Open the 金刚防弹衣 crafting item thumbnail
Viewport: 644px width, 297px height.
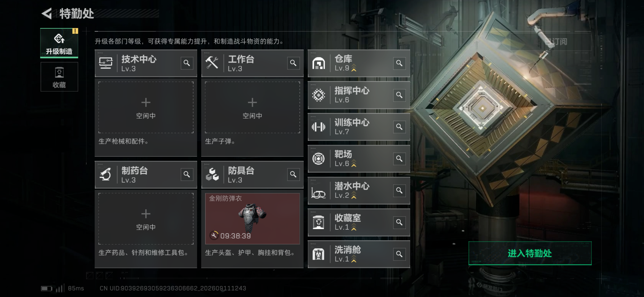[252, 218]
